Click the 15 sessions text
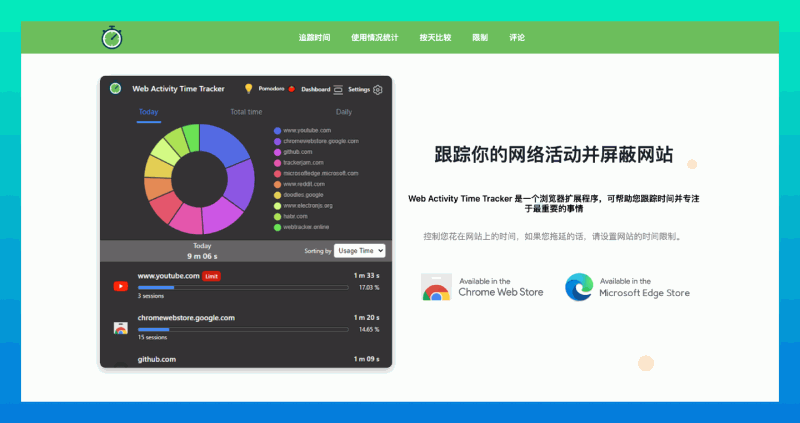Image resolution: width=800 pixels, height=423 pixels. pyautogui.click(x=153, y=337)
